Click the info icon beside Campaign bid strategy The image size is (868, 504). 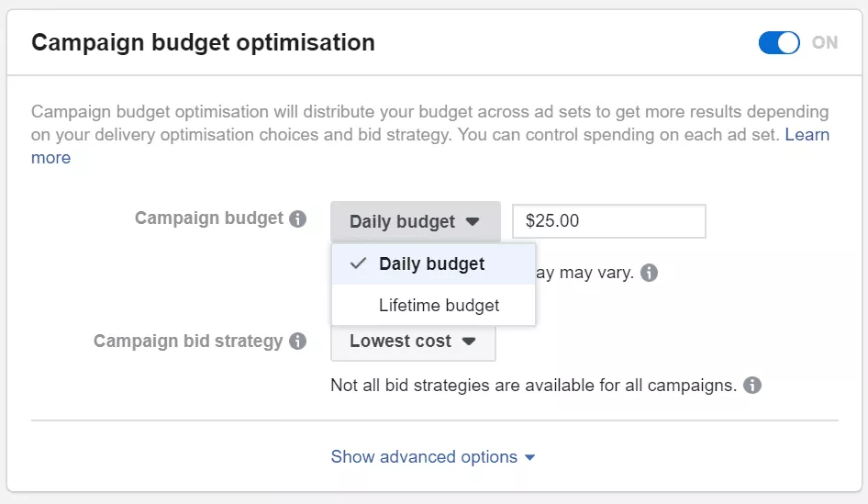[x=297, y=342]
